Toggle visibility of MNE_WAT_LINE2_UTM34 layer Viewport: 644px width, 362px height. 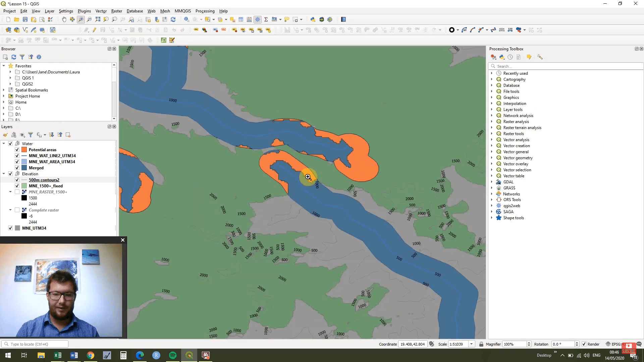(x=17, y=156)
